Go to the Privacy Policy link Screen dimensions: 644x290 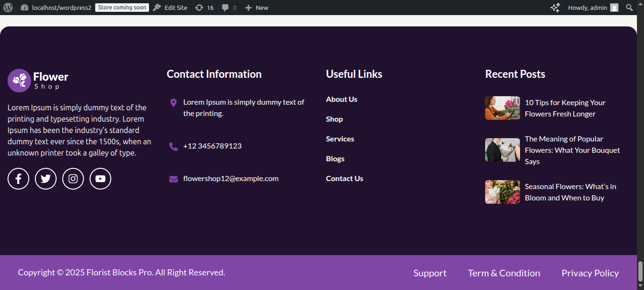pyautogui.click(x=590, y=273)
